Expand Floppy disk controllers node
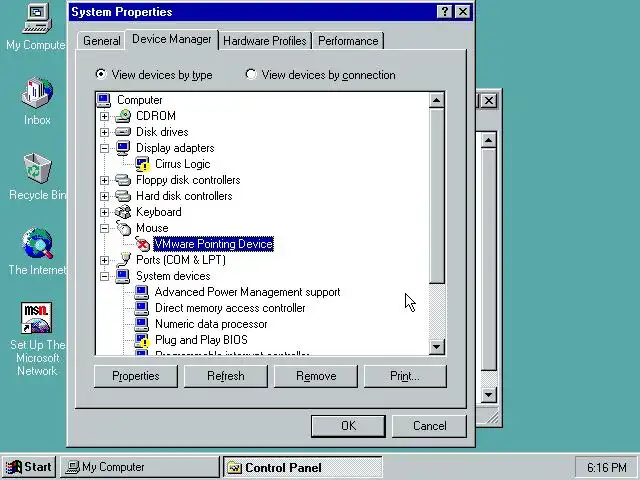Screen dimensions: 640x480 (x=104, y=180)
